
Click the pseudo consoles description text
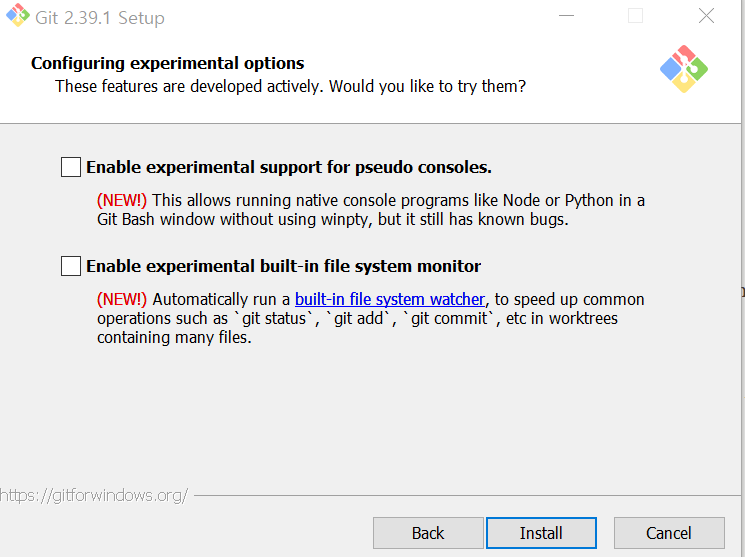[371, 210]
